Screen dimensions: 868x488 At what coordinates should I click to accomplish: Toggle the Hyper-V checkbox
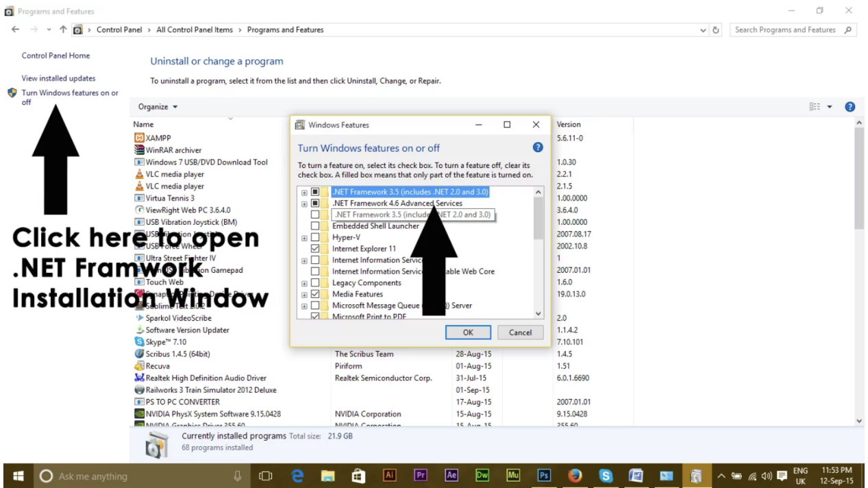[x=315, y=236]
